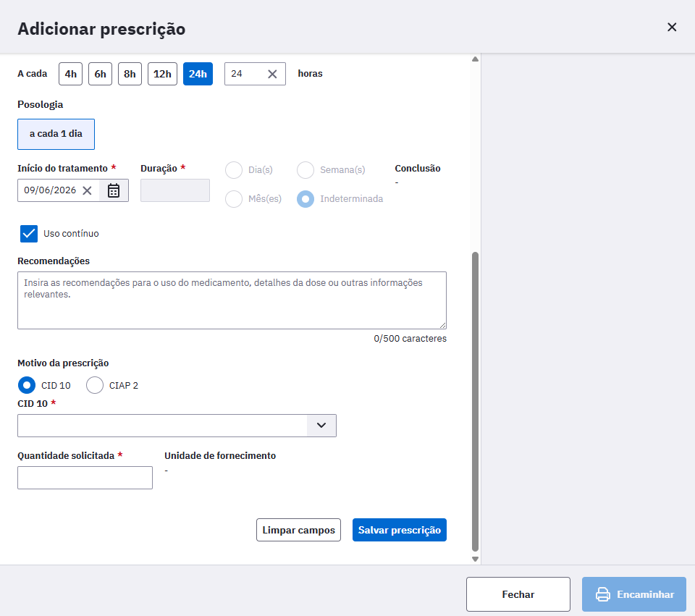Select the Mês(es) duration radio
The image size is (695, 616).
(x=234, y=199)
